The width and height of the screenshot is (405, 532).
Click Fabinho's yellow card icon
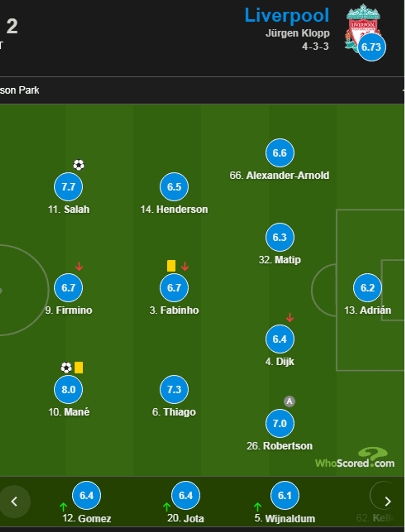point(171,266)
